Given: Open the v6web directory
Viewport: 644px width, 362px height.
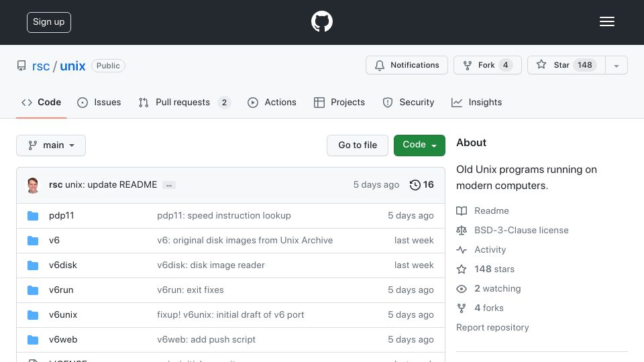Looking at the screenshot, I should coord(63,339).
